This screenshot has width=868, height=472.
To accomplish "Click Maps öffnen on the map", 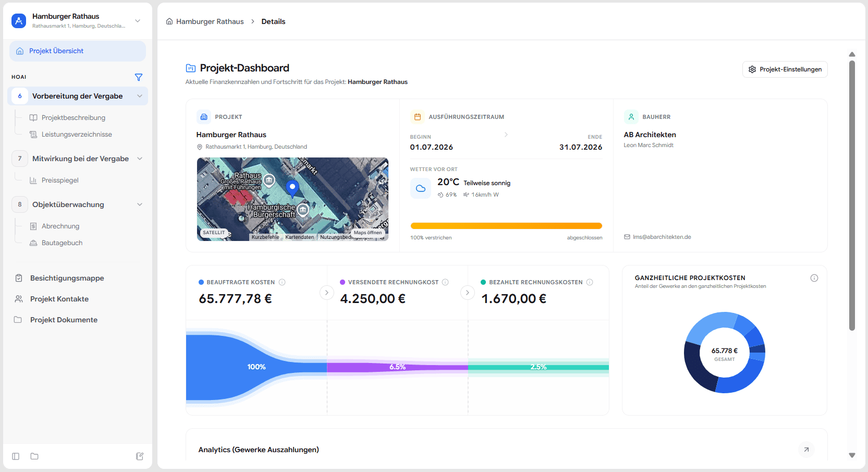I will tap(368, 233).
